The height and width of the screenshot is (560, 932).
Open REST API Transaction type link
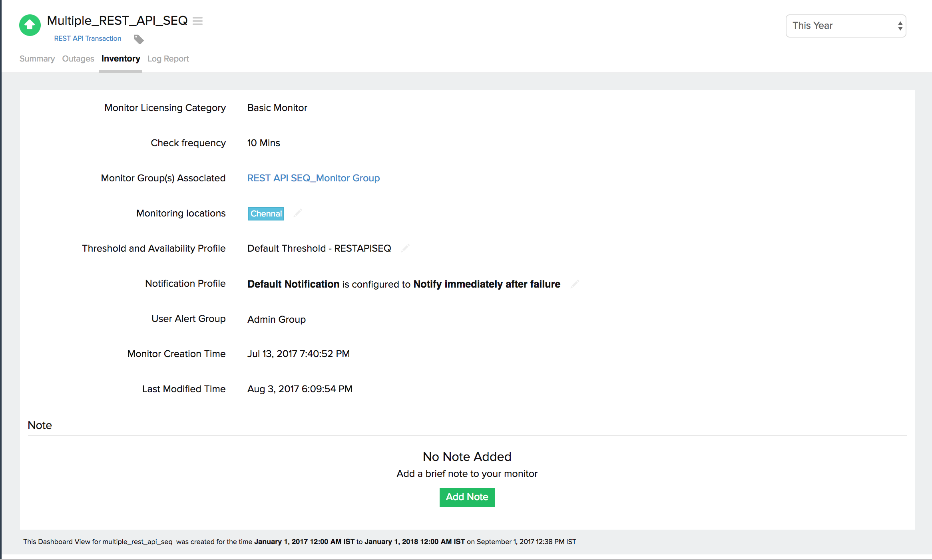(88, 38)
